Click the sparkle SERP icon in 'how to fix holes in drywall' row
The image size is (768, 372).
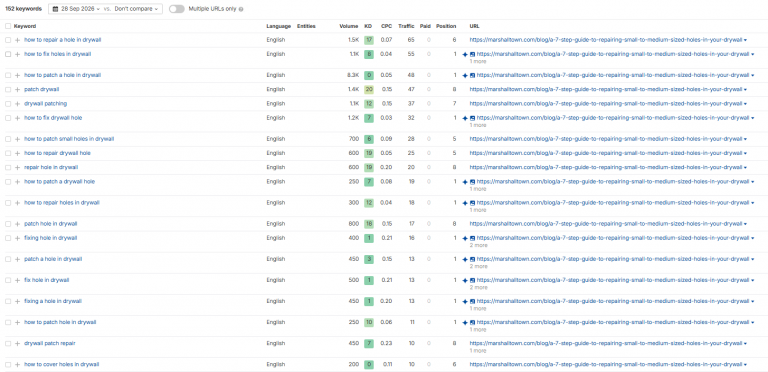pos(465,54)
